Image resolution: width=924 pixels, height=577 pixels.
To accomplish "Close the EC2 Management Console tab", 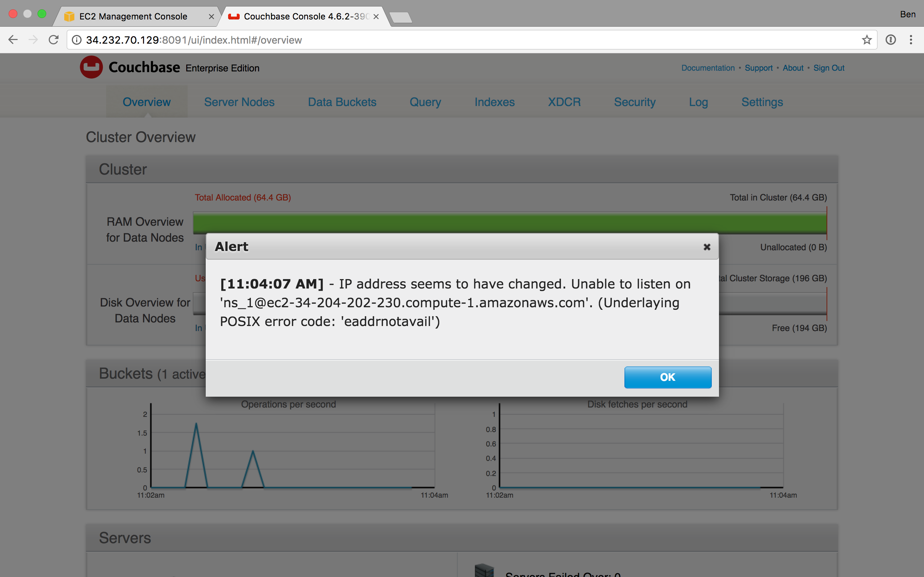I will tap(211, 17).
